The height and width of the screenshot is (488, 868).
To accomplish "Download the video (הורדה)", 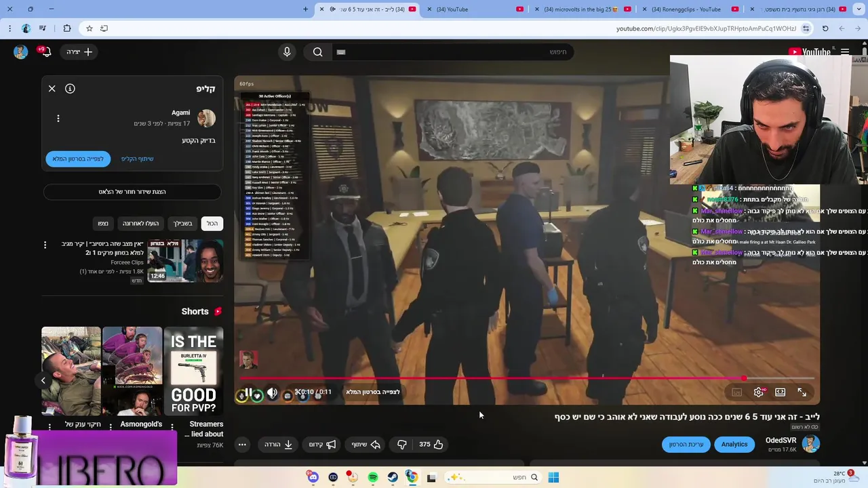I will pos(279,445).
